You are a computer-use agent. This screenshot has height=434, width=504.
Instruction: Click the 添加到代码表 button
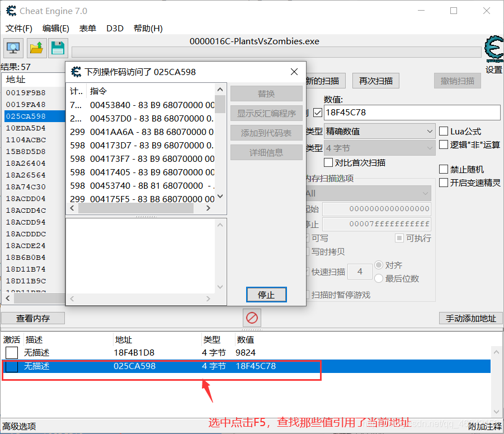[x=266, y=133]
